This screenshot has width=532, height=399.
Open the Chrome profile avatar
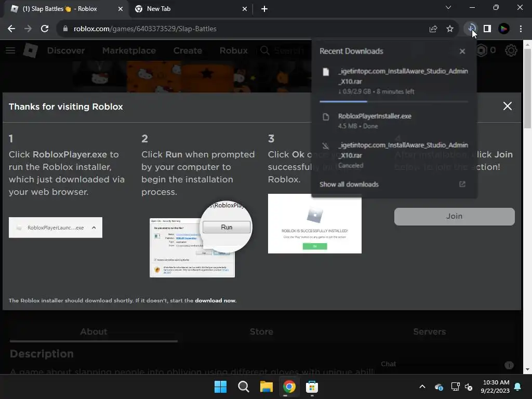pos(504,29)
